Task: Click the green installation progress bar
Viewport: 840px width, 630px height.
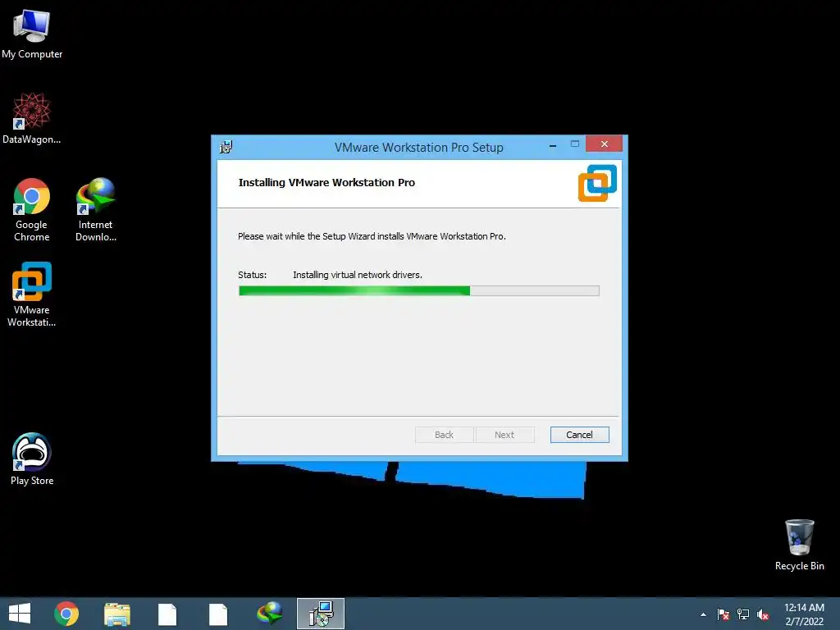Action: [x=419, y=291]
